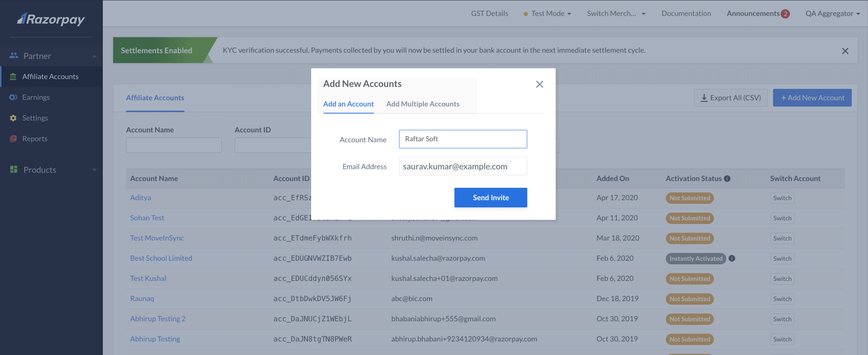
Task: Click the Razorpay logo
Action: click(51, 19)
